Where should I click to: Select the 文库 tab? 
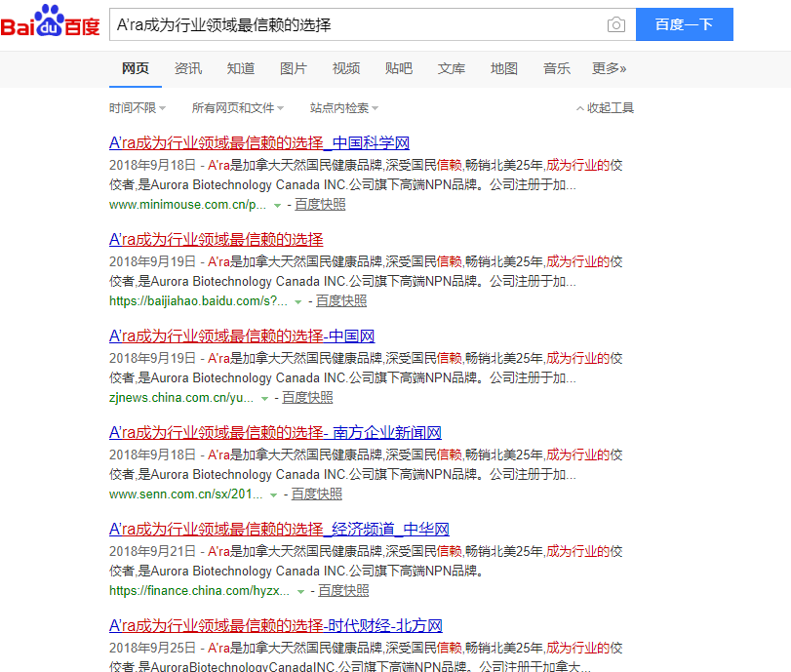click(452, 68)
